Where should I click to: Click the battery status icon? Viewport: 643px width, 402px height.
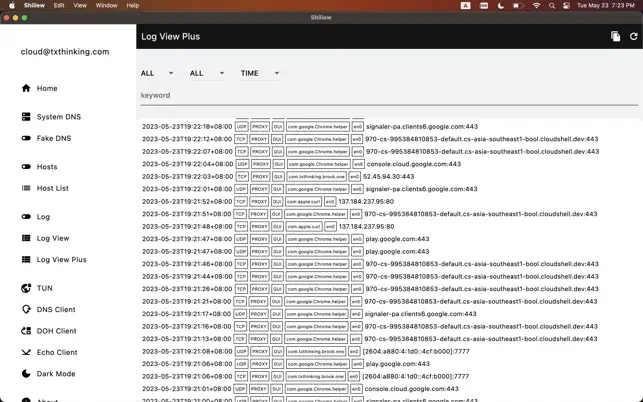pos(518,5)
